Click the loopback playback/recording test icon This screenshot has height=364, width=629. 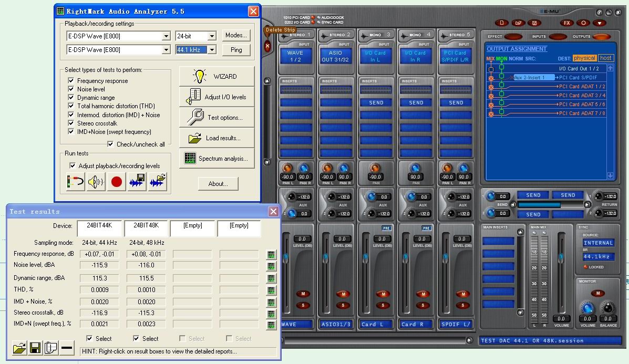click(x=76, y=182)
